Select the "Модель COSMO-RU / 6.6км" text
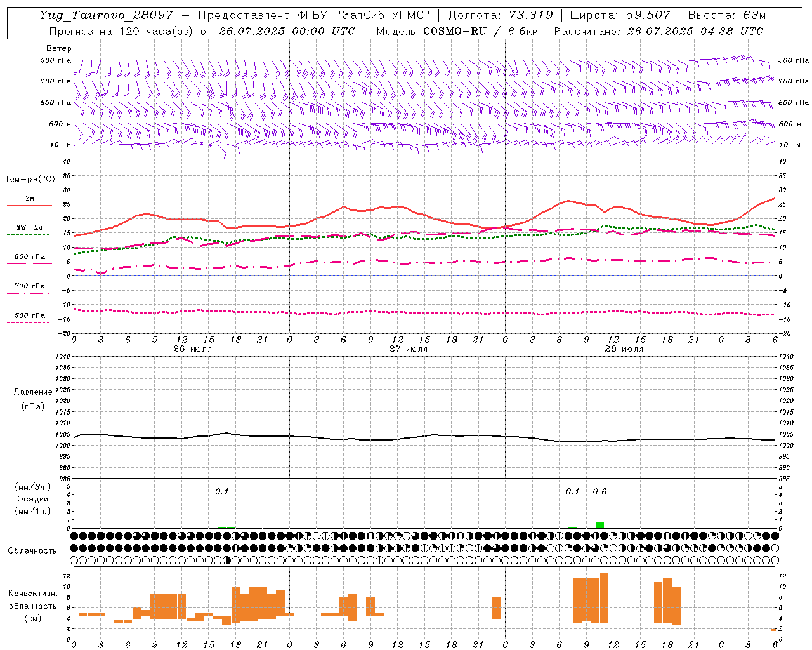The image size is (812, 650). click(x=457, y=31)
